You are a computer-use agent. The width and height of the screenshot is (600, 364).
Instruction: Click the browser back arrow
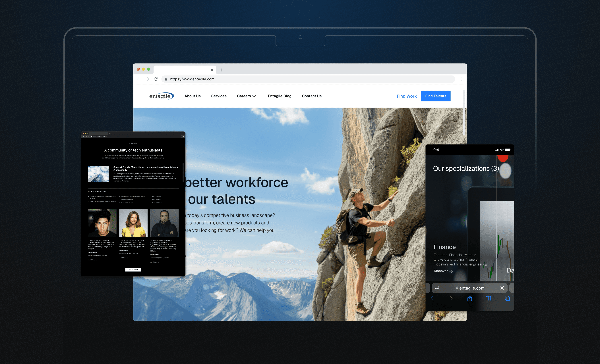tap(139, 79)
